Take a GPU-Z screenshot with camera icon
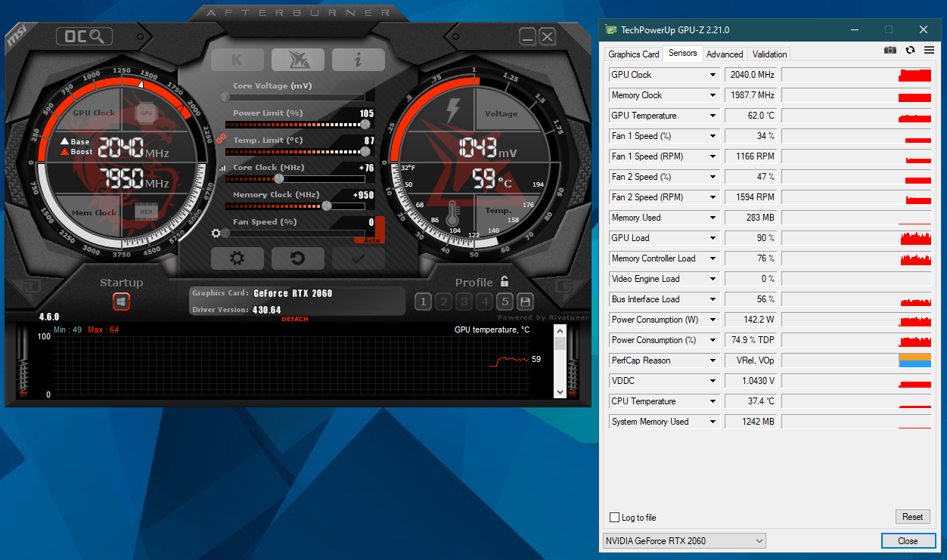The height and width of the screenshot is (560, 947). pos(890,50)
